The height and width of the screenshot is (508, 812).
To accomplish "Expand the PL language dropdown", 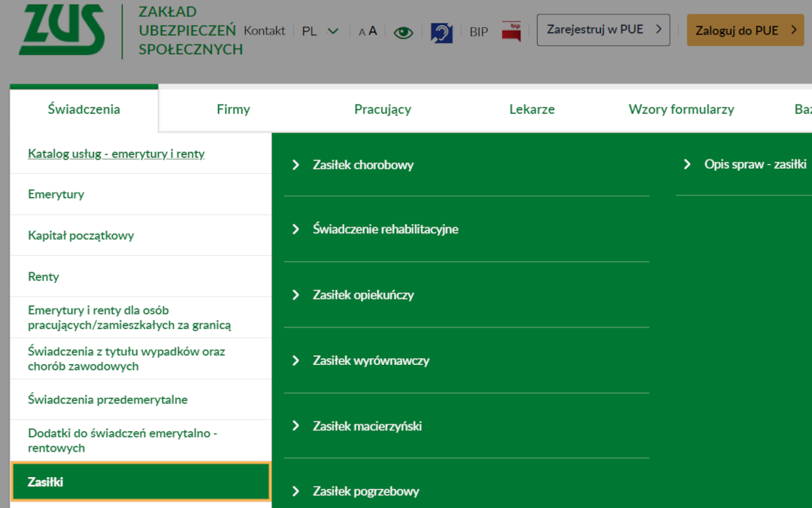I will tap(320, 31).
